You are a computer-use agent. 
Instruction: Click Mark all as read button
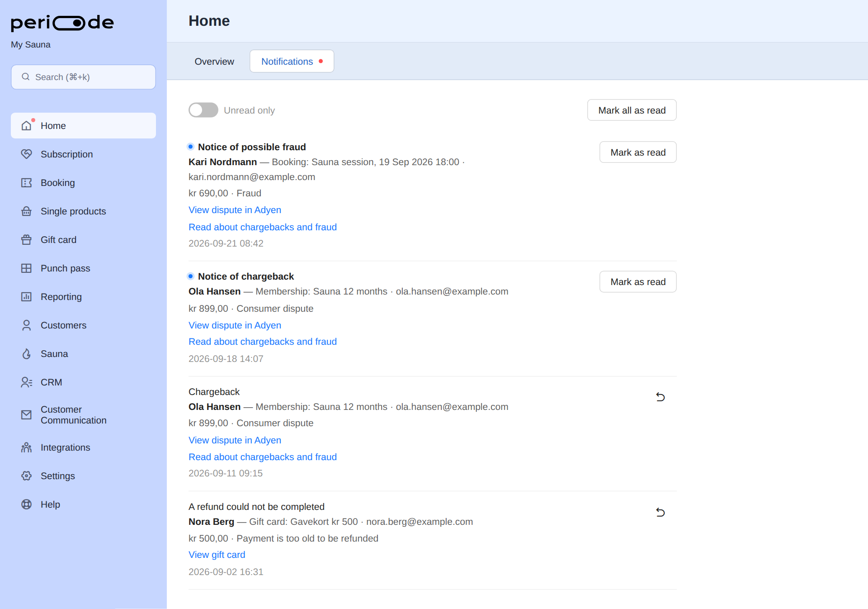point(632,110)
